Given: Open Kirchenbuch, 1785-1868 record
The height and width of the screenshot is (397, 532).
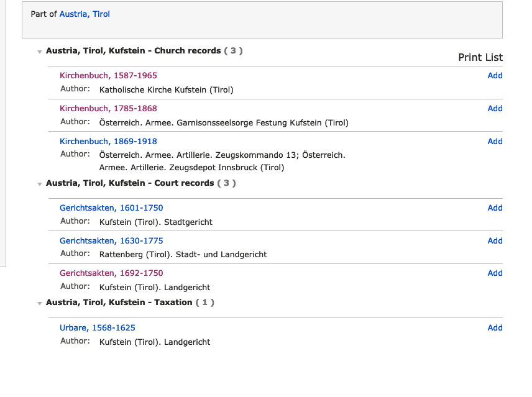Looking at the screenshot, I should click(x=108, y=108).
